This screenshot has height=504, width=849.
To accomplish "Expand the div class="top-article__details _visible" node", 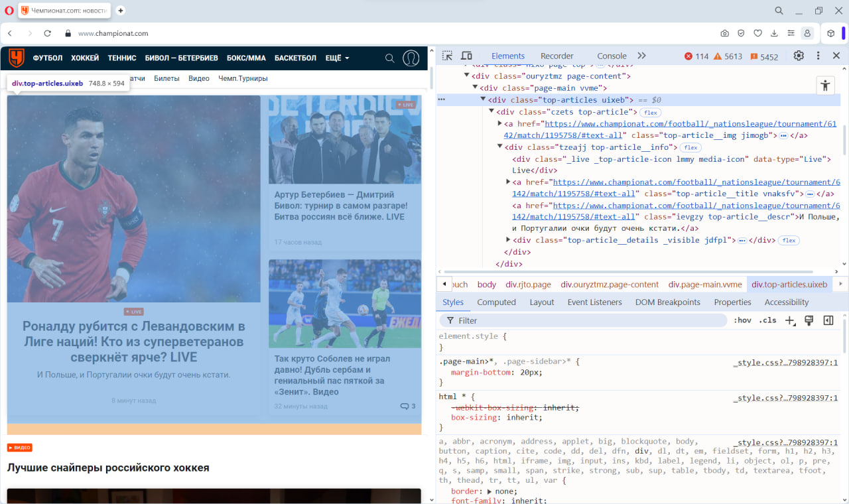I will click(x=508, y=239).
